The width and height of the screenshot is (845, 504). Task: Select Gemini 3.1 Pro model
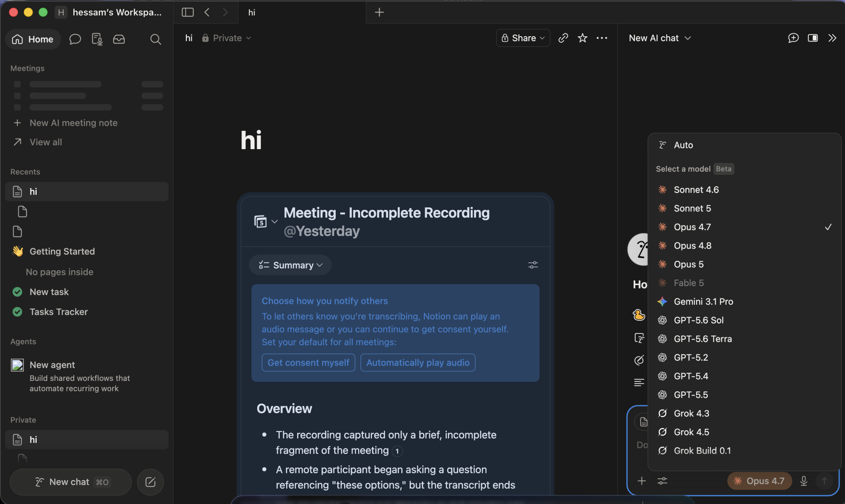744,302
